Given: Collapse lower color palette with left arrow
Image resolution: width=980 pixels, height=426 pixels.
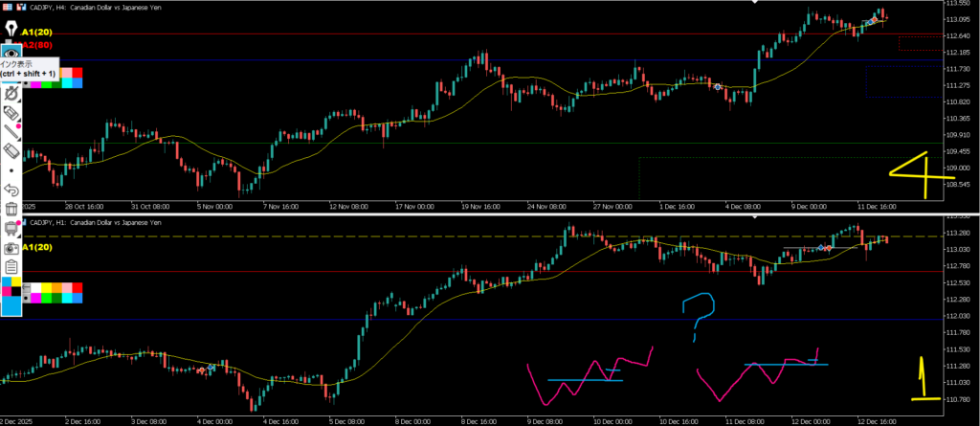Looking at the screenshot, I should (x=27, y=287).
